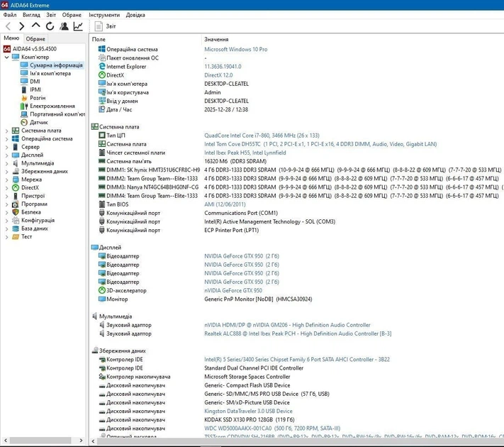Open the AMI (12/06/2011) BIOS link
This screenshot has width=504, height=447.
[225, 204]
